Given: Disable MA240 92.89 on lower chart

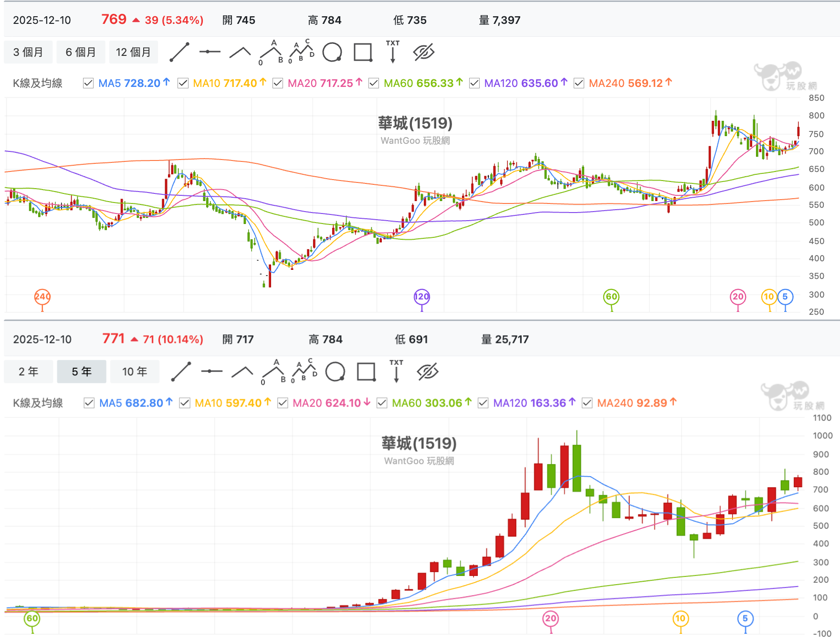Looking at the screenshot, I should [x=587, y=403].
